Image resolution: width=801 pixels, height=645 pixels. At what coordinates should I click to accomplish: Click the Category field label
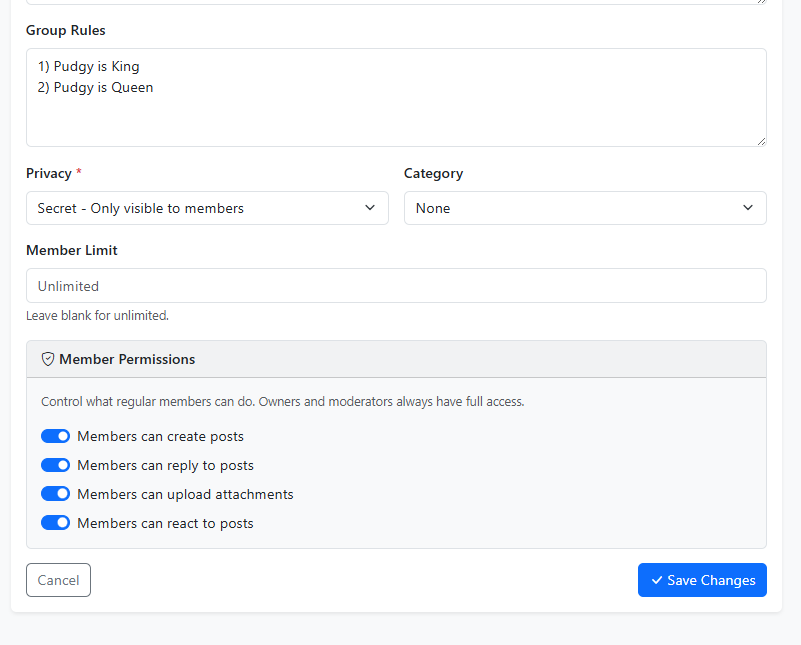[x=433, y=173]
